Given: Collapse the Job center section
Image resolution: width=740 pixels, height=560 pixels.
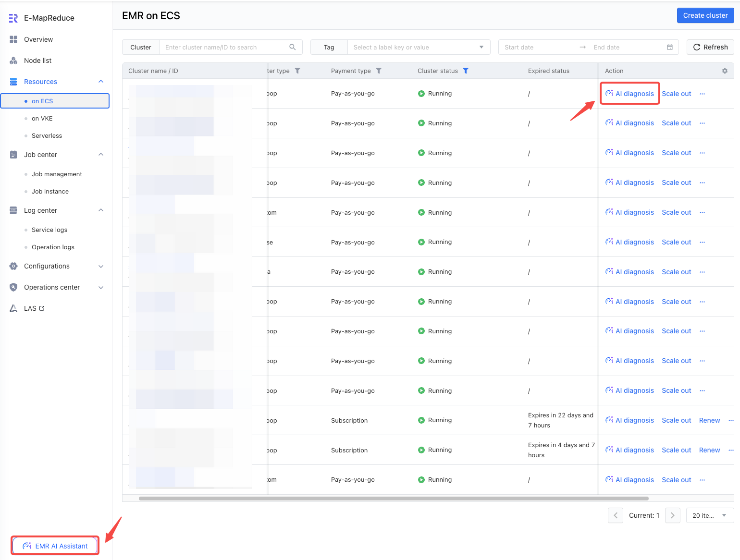Looking at the screenshot, I should pyautogui.click(x=101, y=155).
